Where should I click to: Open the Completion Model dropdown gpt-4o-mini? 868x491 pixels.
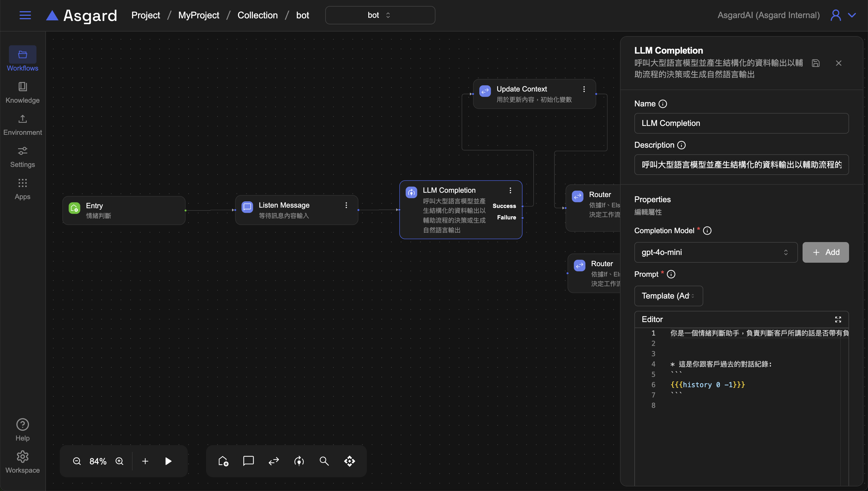point(716,252)
